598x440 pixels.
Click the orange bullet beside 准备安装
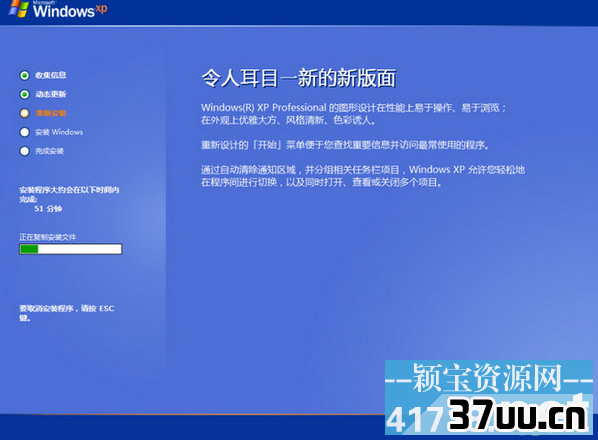pyautogui.click(x=24, y=113)
